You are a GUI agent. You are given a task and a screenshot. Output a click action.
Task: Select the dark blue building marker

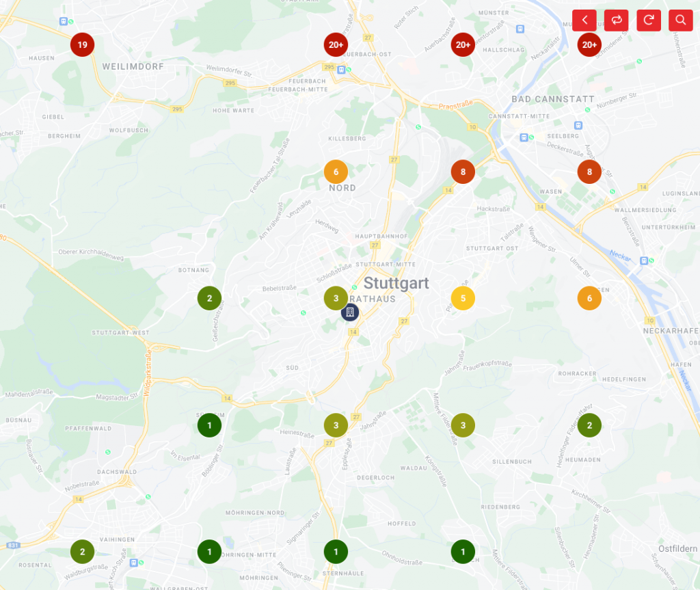tap(349, 312)
